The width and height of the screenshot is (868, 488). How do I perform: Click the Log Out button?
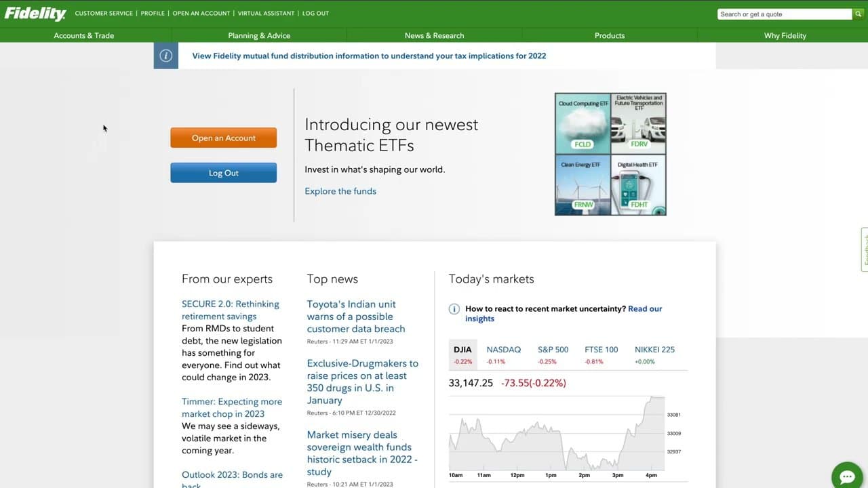coord(223,172)
